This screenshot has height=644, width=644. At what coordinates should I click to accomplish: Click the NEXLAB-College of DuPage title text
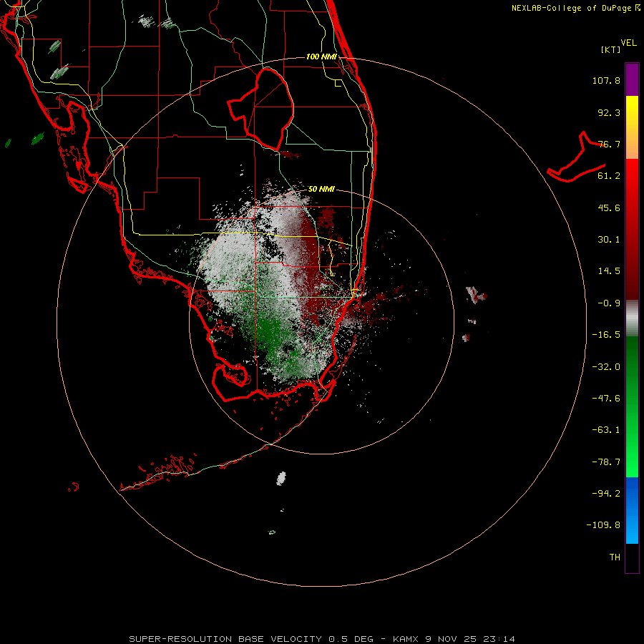[572, 8]
